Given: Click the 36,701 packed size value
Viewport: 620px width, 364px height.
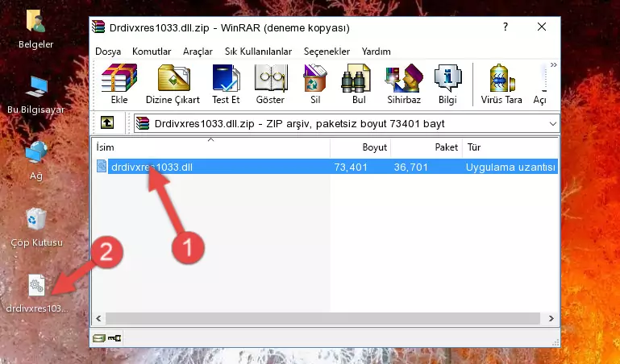Looking at the screenshot, I should [410, 167].
